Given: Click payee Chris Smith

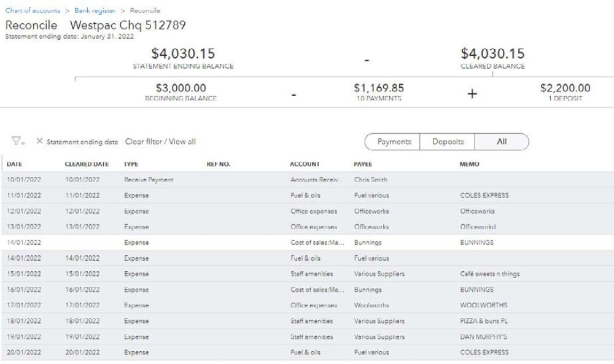Looking at the screenshot, I should (370, 180).
